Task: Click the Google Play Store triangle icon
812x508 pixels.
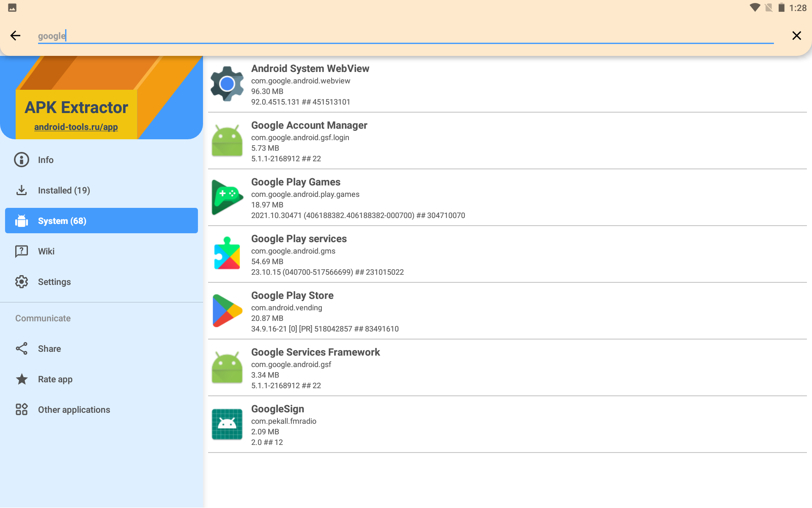Action: point(227,311)
